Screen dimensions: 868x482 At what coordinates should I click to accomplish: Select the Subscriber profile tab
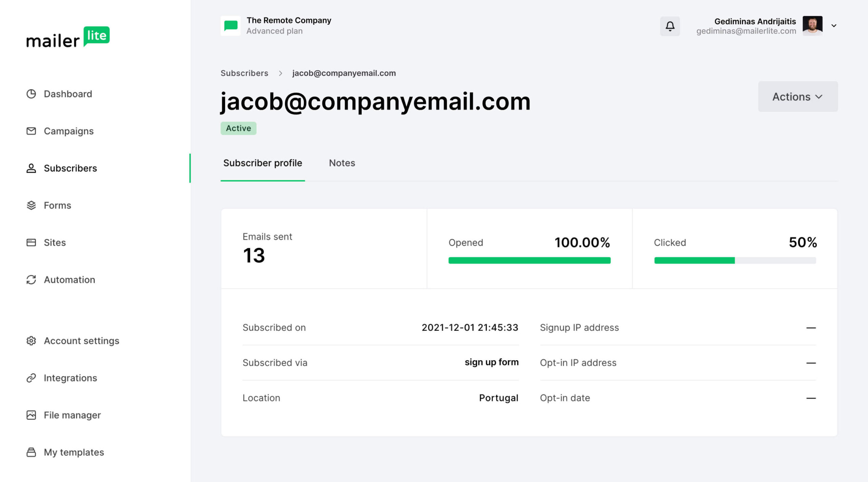point(262,163)
